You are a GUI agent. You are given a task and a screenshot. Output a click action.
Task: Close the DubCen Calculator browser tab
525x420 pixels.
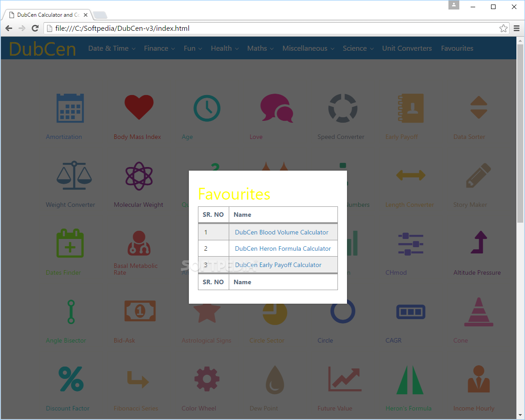click(x=86, y=15)
